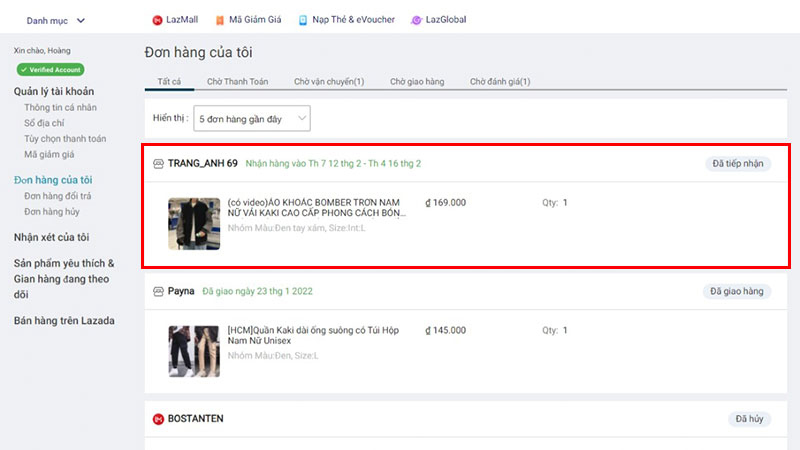Click the store icon beside TRANG_ANH 69
Screen dimensions: 800x450
click(157, 163)
